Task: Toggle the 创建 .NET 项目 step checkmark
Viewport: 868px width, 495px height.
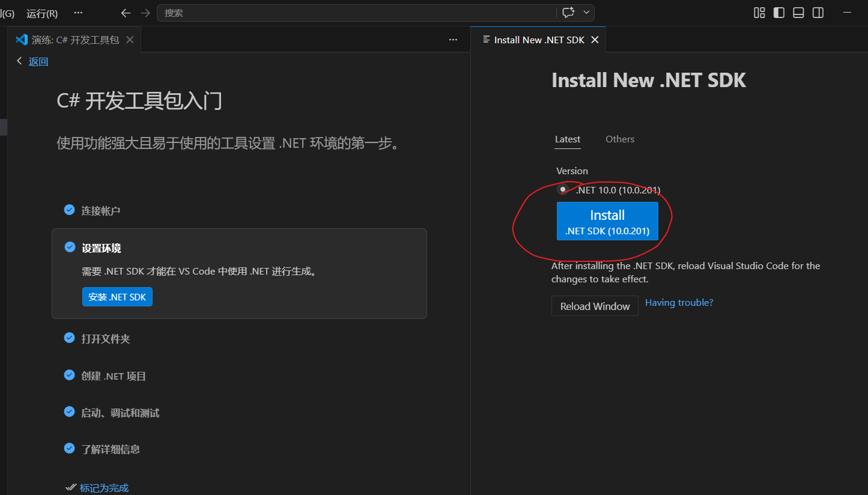Action: click(69, 375)
